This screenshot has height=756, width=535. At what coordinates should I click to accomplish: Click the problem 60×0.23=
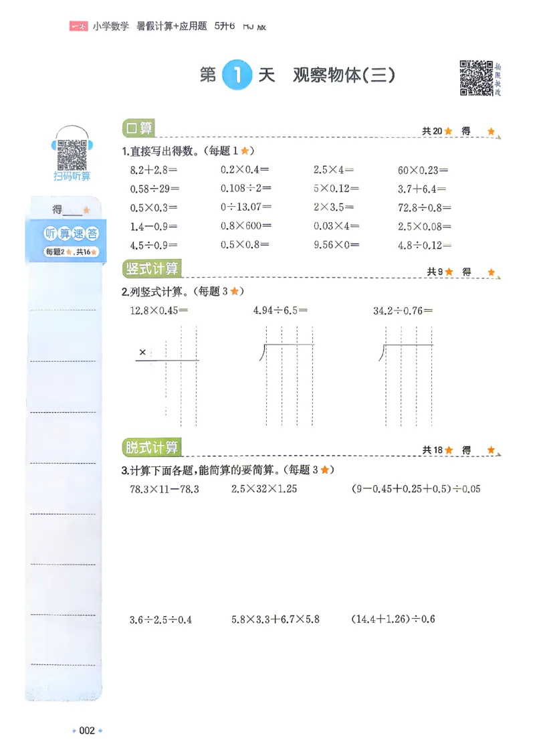point(423,170)
